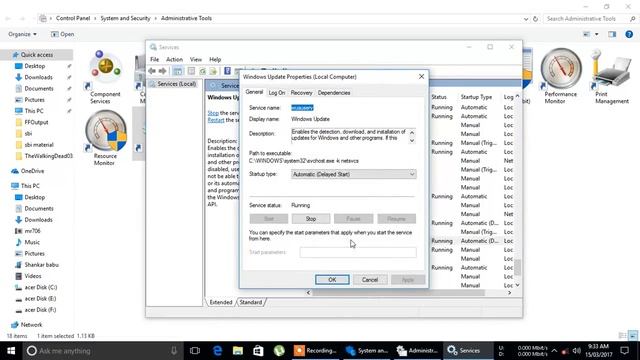Click Task View taskbar icon
The height and width of the screenshot is (360, 640).
[x=195, y=351]
